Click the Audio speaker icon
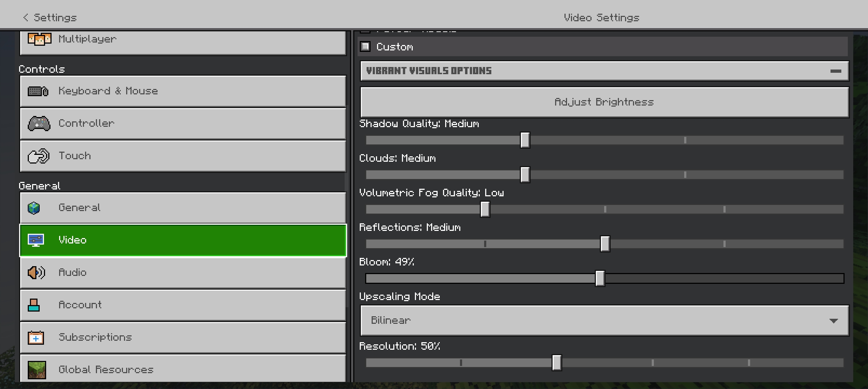 36,273
